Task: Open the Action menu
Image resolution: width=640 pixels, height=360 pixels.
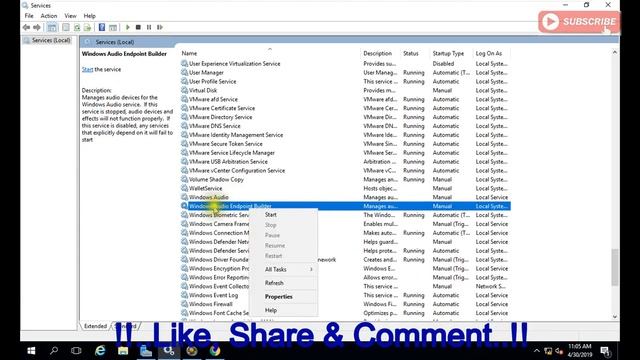Action: tap(49, 16)
